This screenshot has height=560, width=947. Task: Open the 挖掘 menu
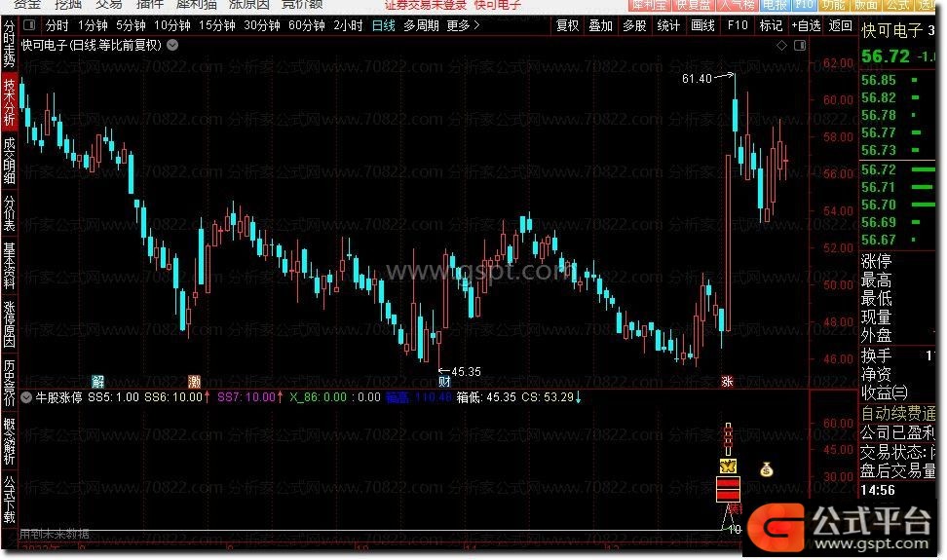(x=67, y=5)
